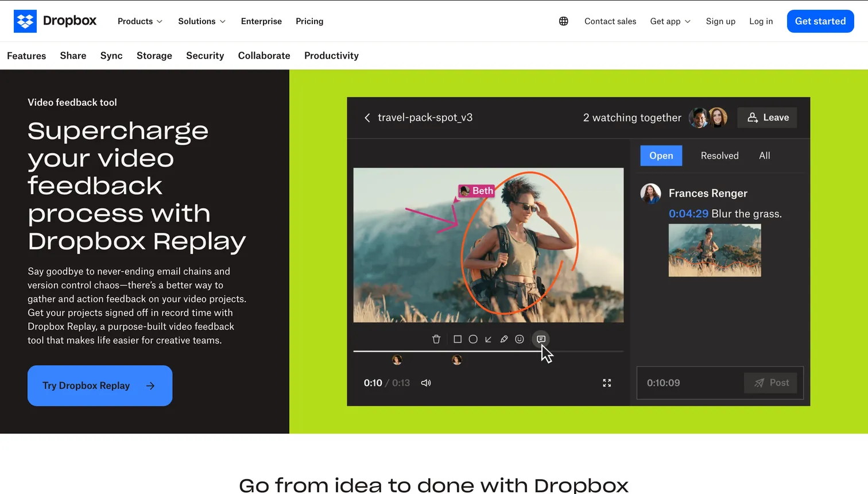Image resolution: width=868 pixels, height=494 pixels.
Task: Expand the Solutions menu
Action: click(201, 21)
